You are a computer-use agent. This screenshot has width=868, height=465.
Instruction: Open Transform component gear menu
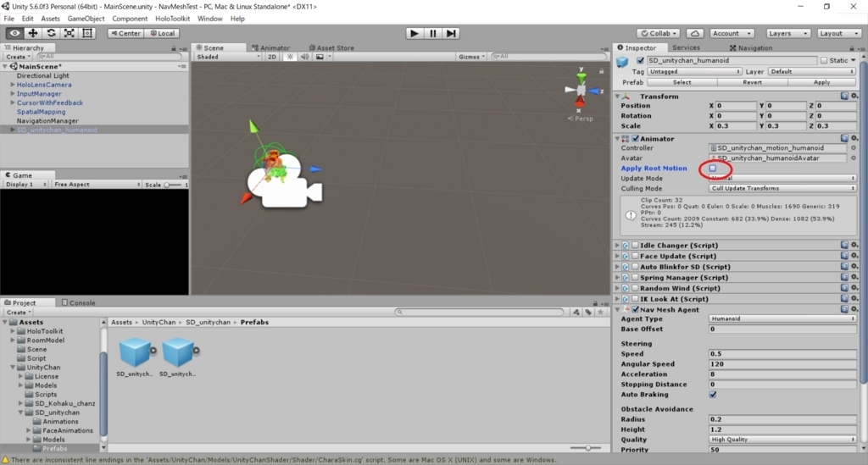coord(854,96)
